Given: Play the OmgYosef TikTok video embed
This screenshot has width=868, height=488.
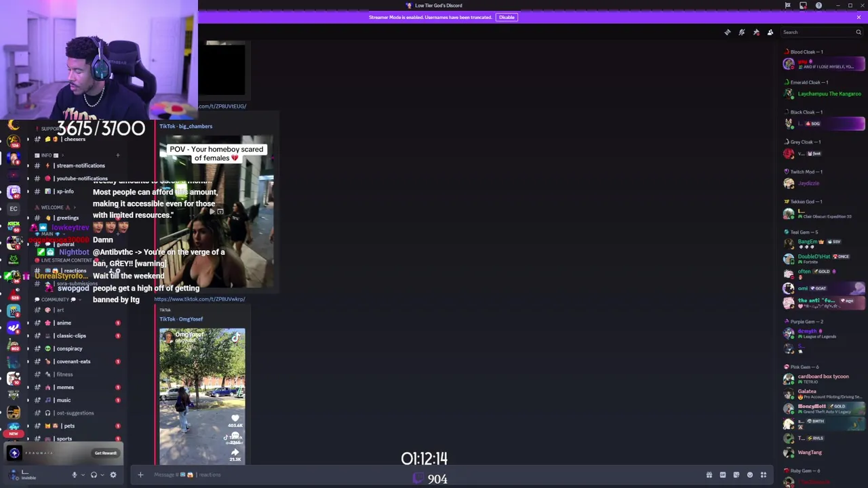Looking at the screenshot, I should 202,396.
